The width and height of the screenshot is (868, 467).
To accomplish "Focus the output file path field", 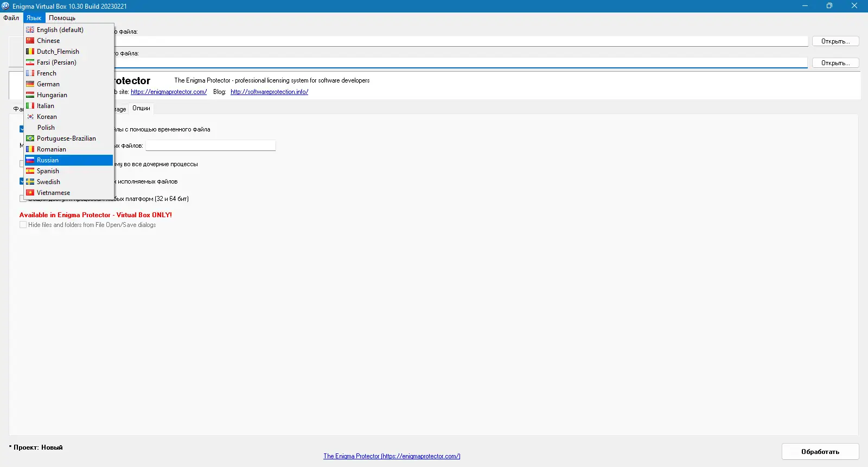I will 461,63.
